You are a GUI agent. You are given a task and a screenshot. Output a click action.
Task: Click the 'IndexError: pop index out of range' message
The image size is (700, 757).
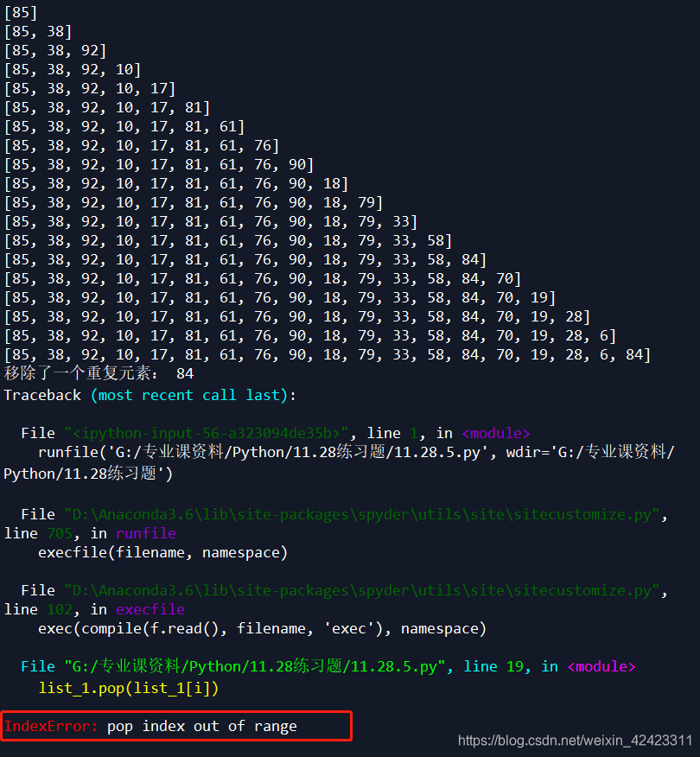pos(150,726)
